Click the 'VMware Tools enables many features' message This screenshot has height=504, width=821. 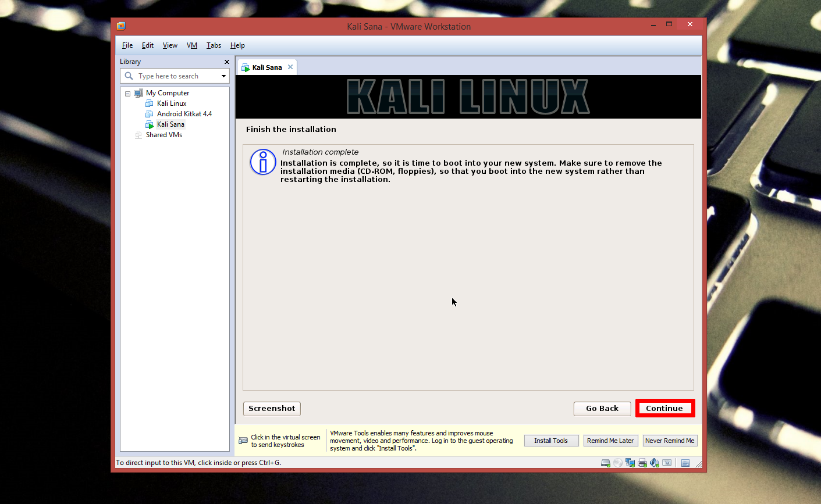[421, 441]
